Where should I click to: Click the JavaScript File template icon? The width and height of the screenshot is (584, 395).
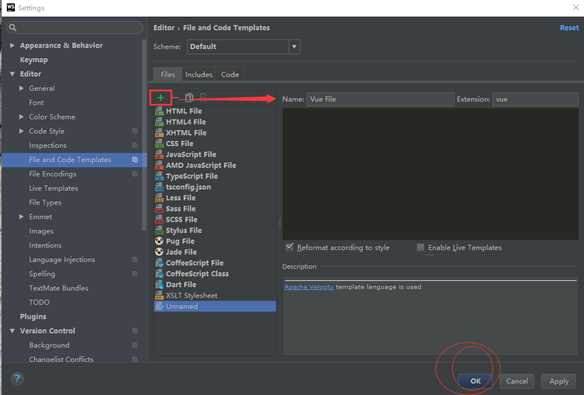coord(159,154)
